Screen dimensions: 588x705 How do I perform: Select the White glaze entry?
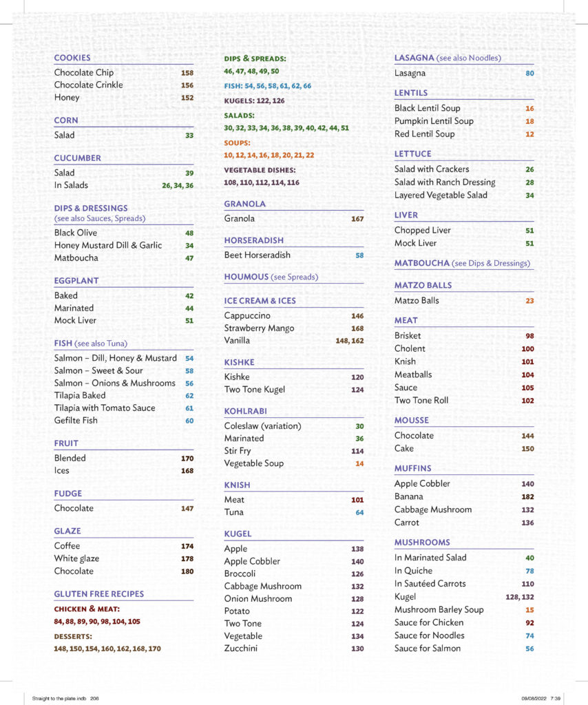click(x=76, y=558)
